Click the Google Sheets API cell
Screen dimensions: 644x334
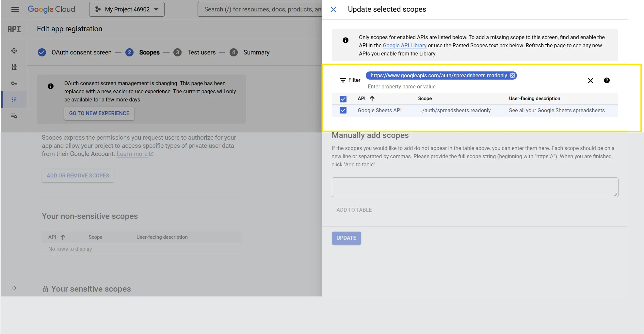(x=379, y=111)
